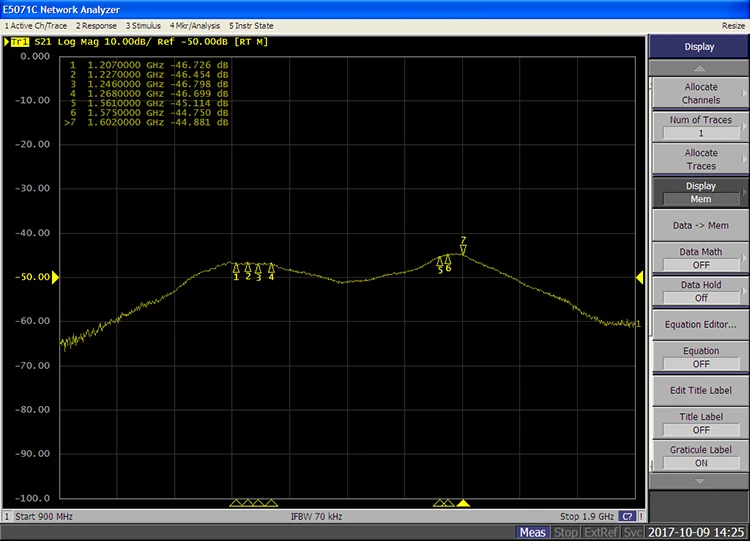Click the Svc status indicator
Screen dimensions: 750x541
coord(632,532)
